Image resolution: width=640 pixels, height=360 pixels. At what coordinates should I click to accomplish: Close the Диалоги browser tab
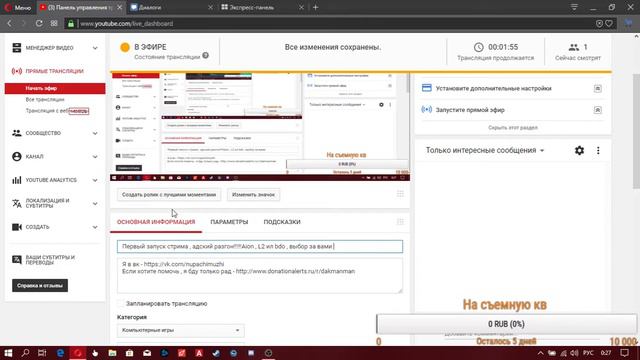coord(211,7)
